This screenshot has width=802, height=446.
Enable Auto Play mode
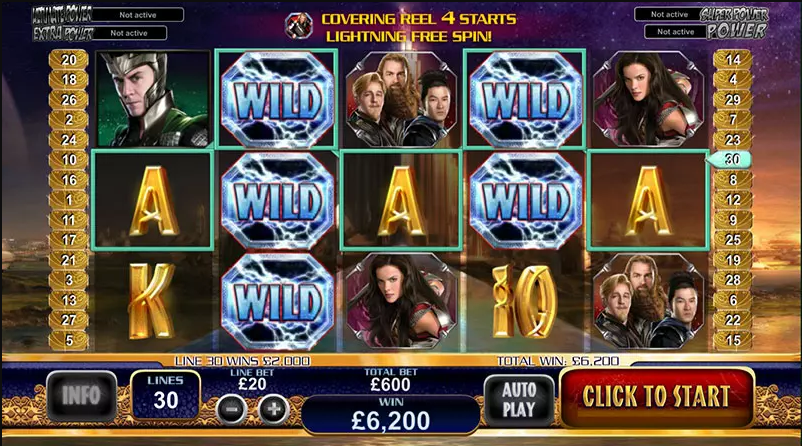pos(519,400)
